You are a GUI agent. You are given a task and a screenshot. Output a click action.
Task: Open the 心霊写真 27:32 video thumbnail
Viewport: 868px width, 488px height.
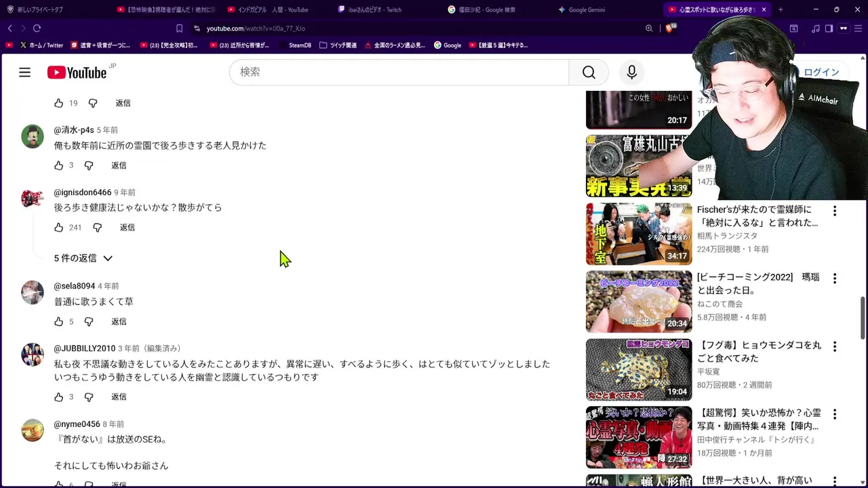pos(639,437)
